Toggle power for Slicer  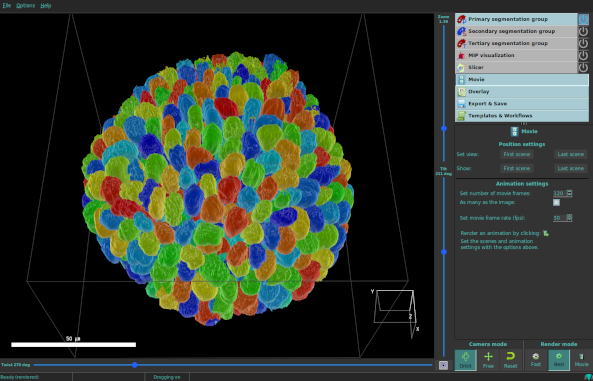tap(584, 68)
